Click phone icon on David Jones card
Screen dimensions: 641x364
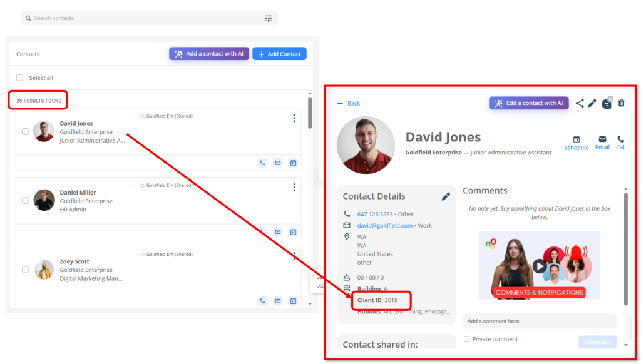coord(262,163)
